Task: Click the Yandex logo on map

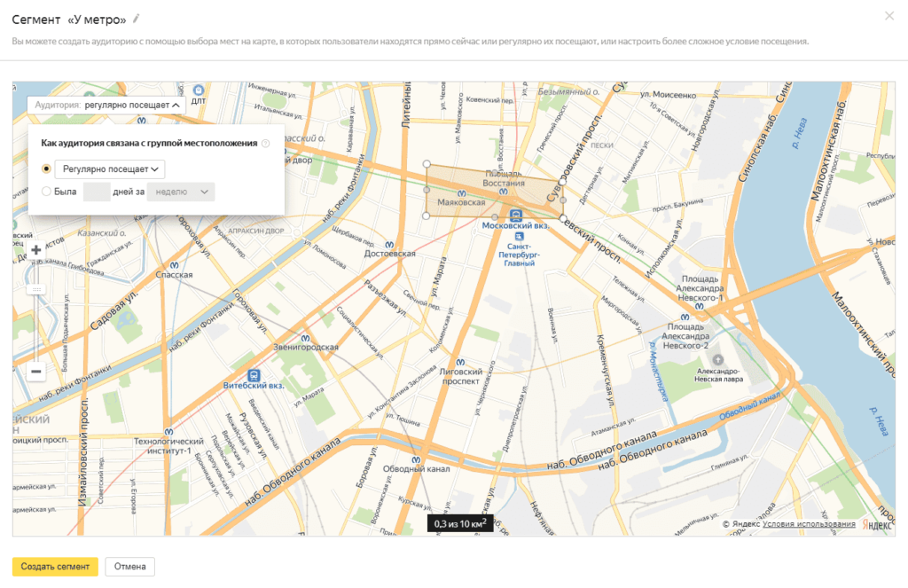Action: pos(877,524)
